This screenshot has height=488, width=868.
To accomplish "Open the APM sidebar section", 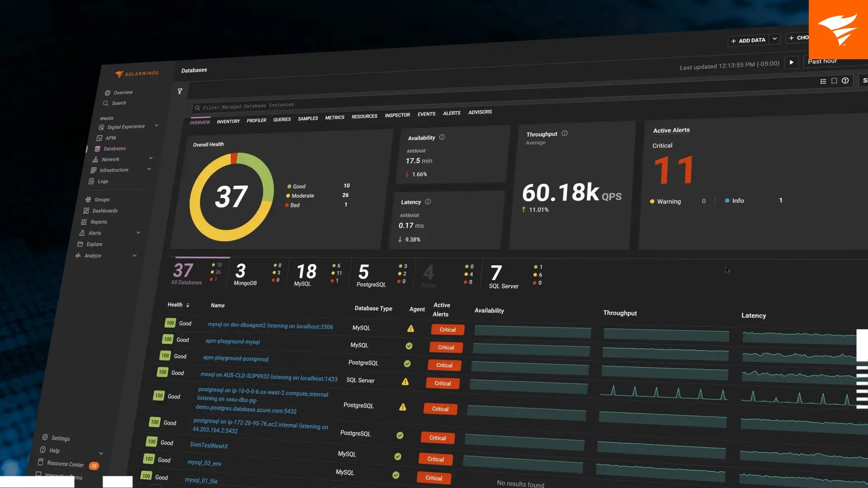I will pyautogui.click(x=106, y=138).
